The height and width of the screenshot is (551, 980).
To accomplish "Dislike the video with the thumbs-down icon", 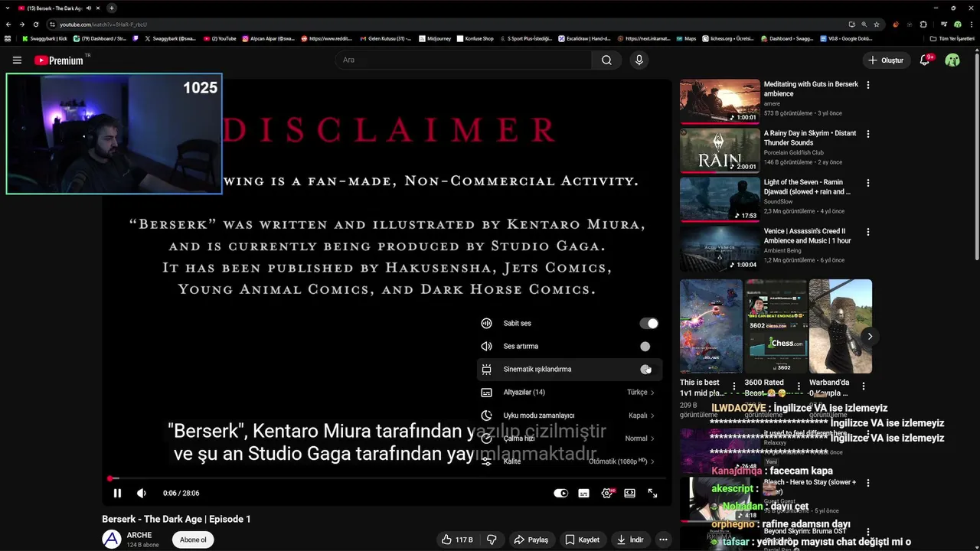I will tap(492, 540).
